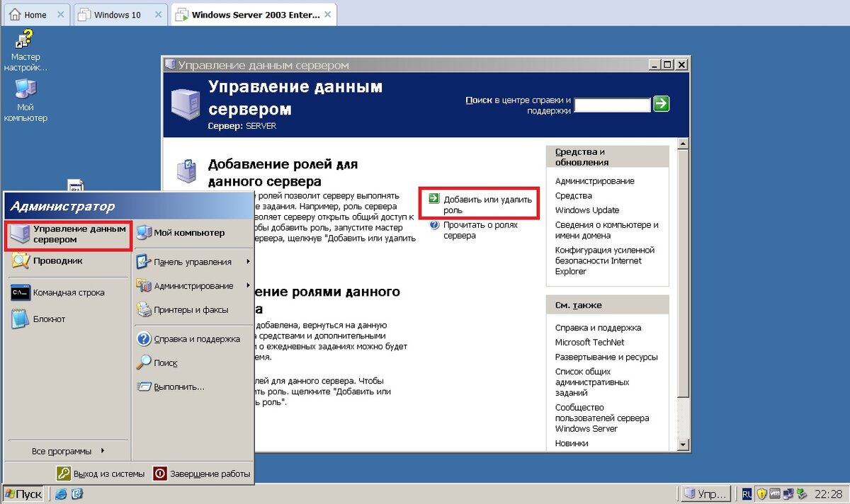Image resolution: width=850 pixels, height=504 pixels.
Task: Select Windows Server 2003 Enterprise tab
Action: pos(254,14)
